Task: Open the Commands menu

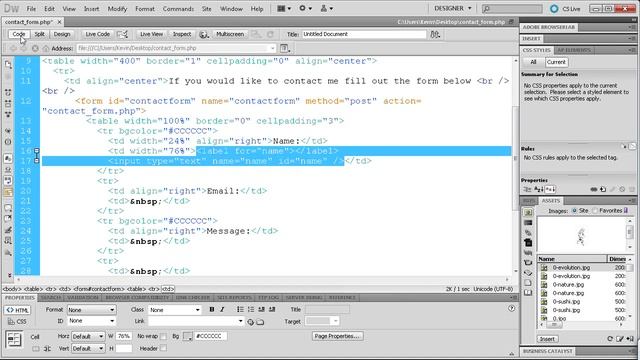Action: pyautogui.click(x=178, y=9)
